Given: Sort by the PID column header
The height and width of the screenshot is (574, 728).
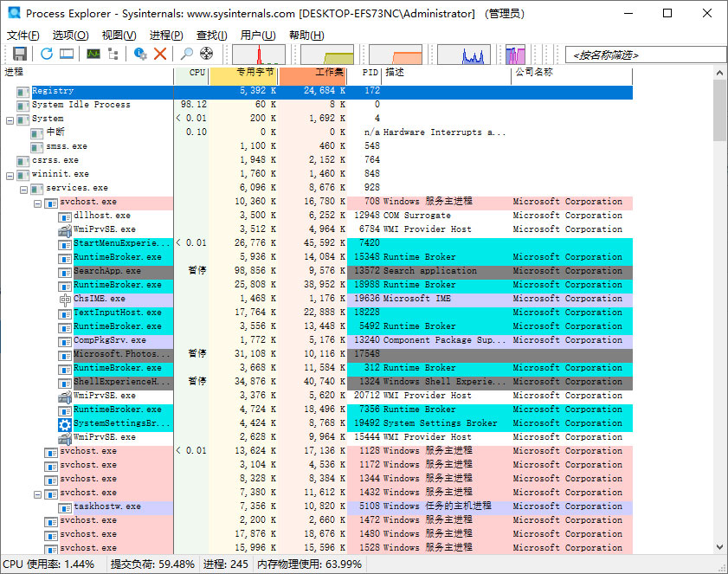Looking at the screenshot, I should [x=364, y=73].
